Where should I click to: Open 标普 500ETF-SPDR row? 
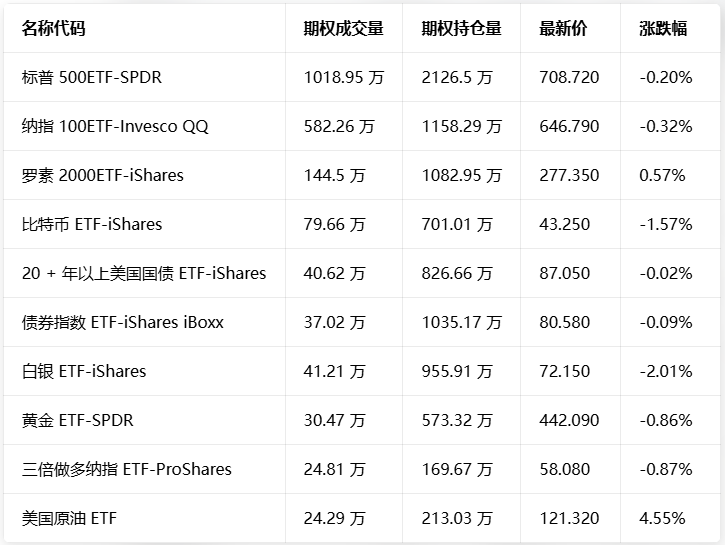pos(91,77)
